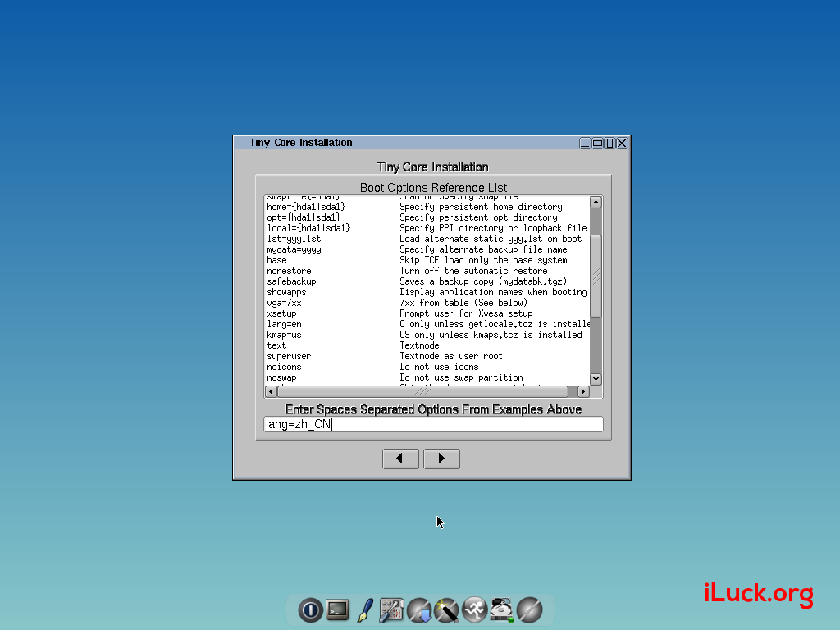This screenshot has height=630, width=840.
Task: Go back to the previous installation step
Action: tap(400, 459)
